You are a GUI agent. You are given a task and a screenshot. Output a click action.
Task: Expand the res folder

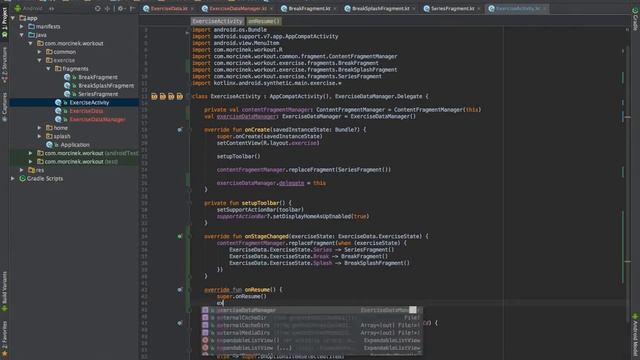point(22,170)
